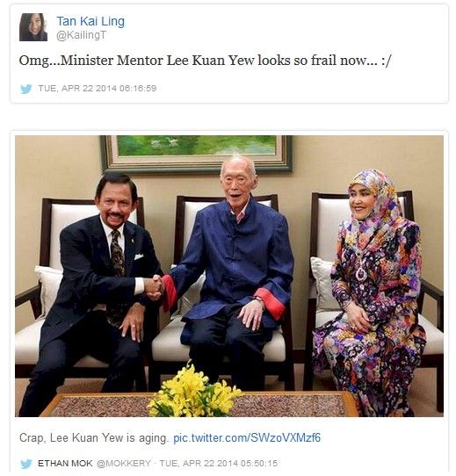Click the Twitter bird icon beside 06:16:59 timestamp
The height and width of the screenshot is (476, 456).
(26, 89)
